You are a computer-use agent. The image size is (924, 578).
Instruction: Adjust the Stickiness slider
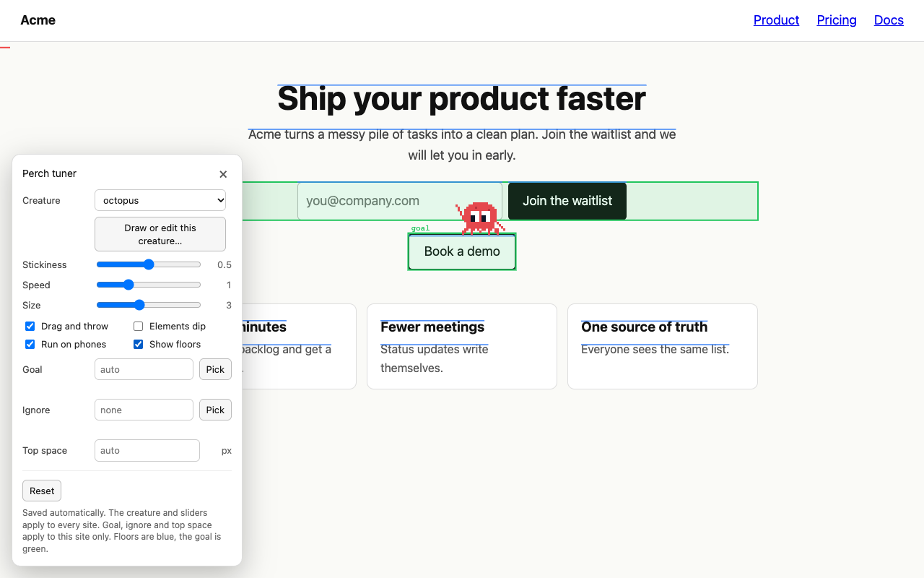149,264
